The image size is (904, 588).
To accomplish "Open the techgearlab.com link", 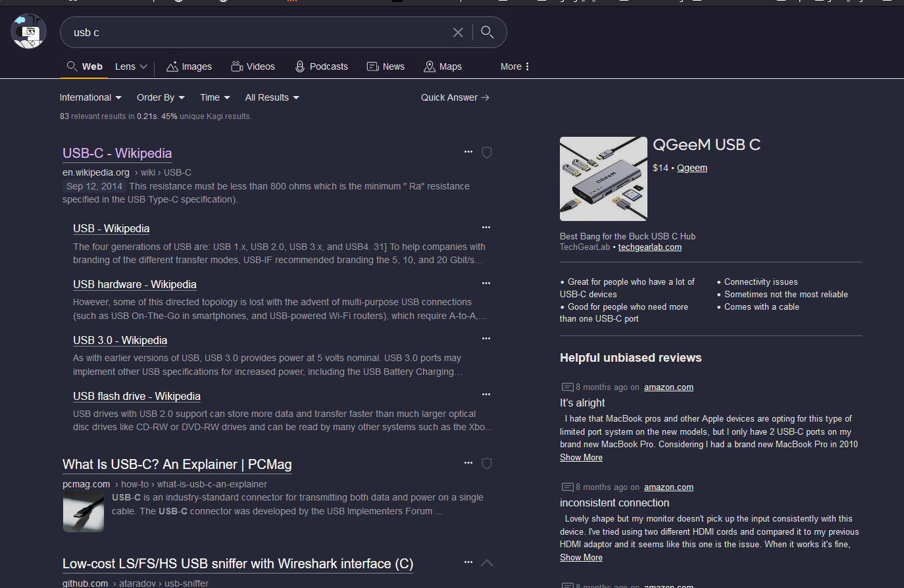I will pyautogui.click(x=649, y=247).
